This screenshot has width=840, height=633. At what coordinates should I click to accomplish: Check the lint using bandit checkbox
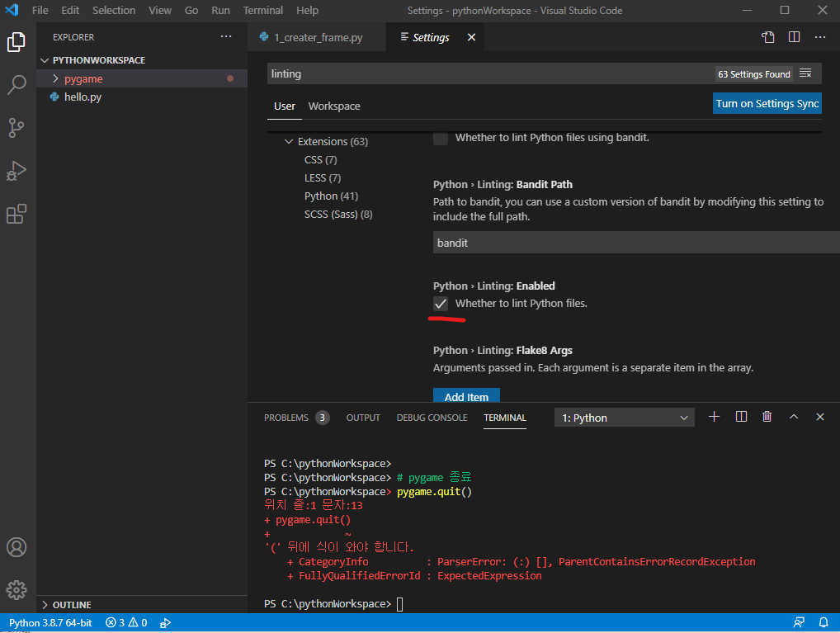click(x=441, y=139)
